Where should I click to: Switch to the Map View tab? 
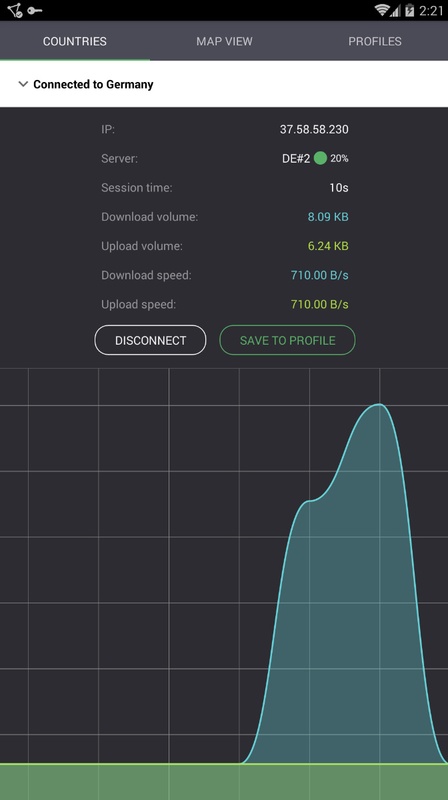(224, 41)
